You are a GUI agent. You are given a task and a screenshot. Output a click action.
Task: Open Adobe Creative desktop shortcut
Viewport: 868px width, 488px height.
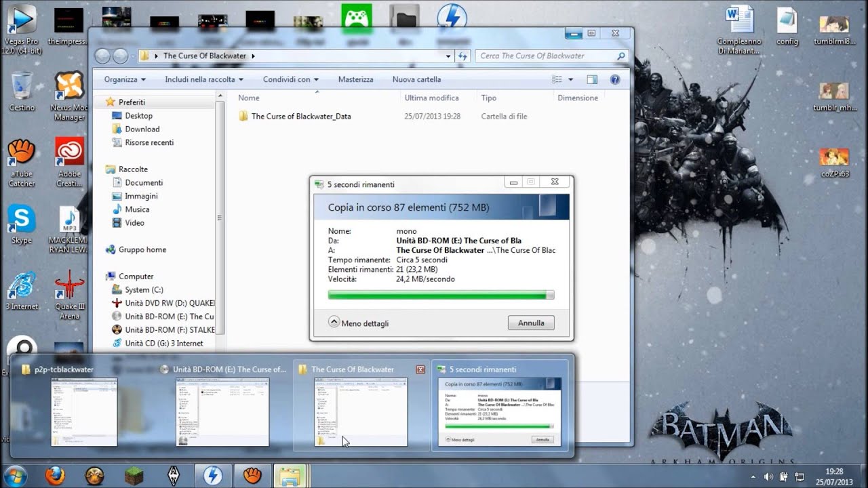coord(69,163)
